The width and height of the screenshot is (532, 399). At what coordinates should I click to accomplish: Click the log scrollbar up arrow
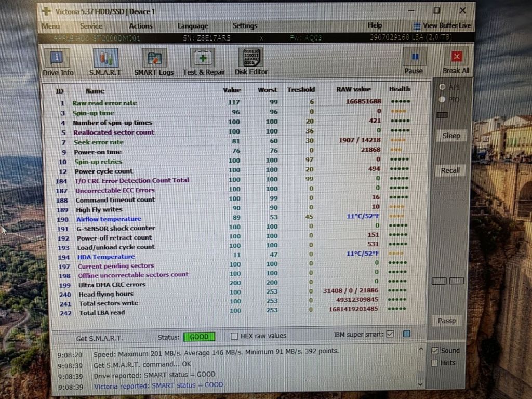(x=421, y=349)
